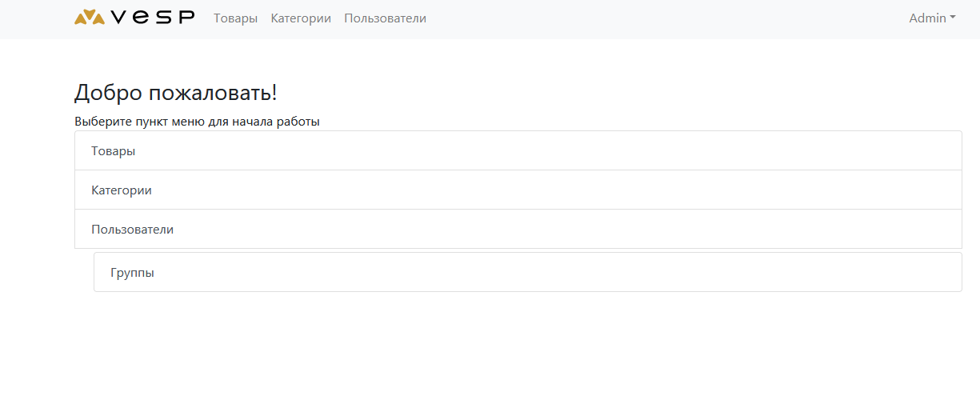Open Товары in the top navigation bar

235,18
